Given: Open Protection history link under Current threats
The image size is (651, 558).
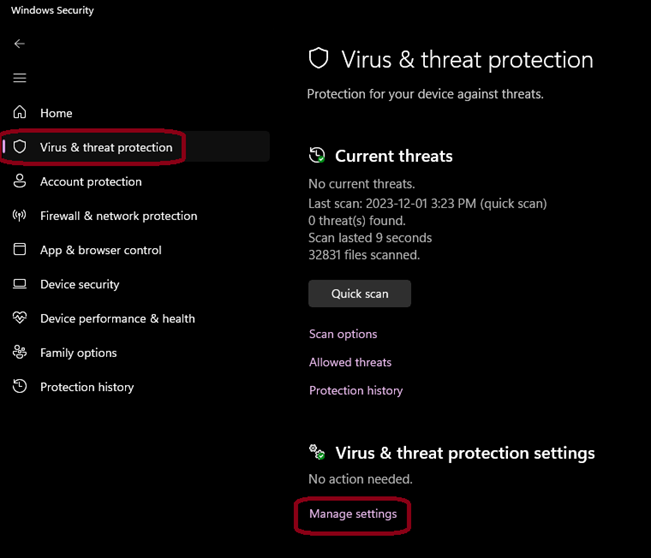Looking at the screenshot, I should [356, 390].
